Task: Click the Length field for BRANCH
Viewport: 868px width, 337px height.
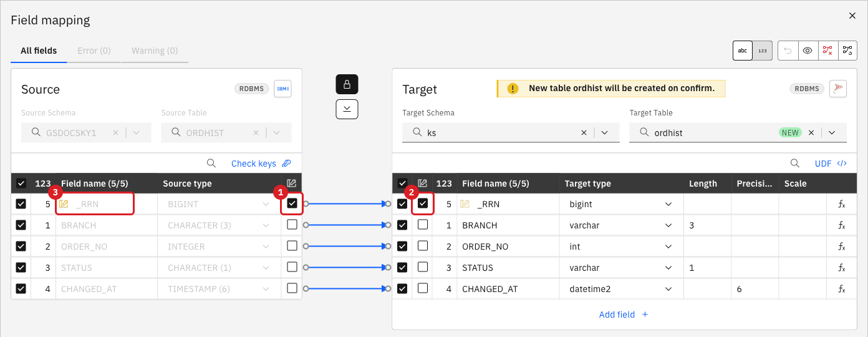Action: point(707,225)
